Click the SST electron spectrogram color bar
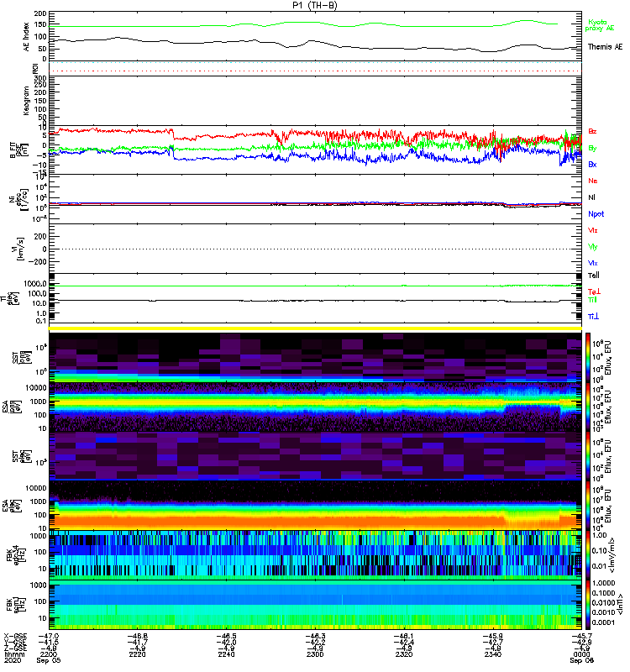This screenshot has height=672, width=630. (587, 456)
